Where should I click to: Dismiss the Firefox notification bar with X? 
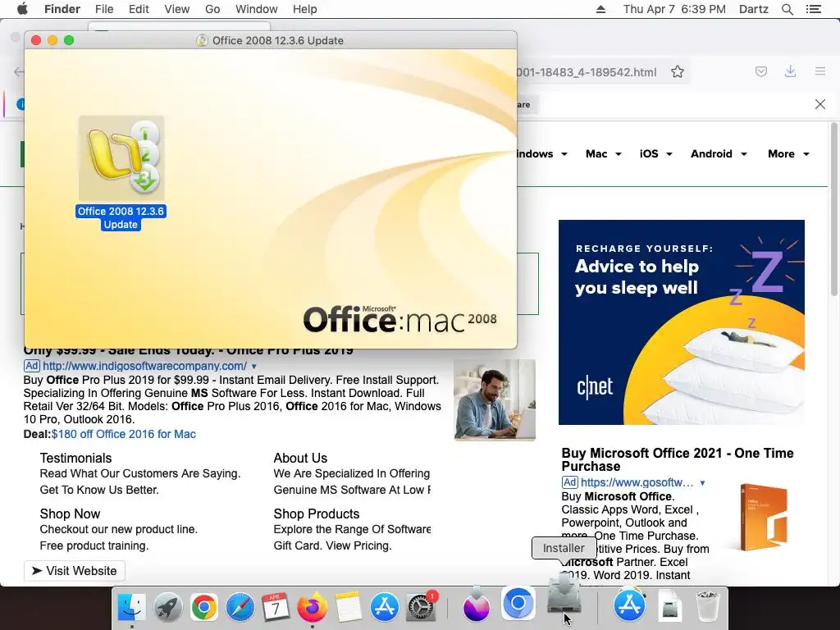(820, 104)
